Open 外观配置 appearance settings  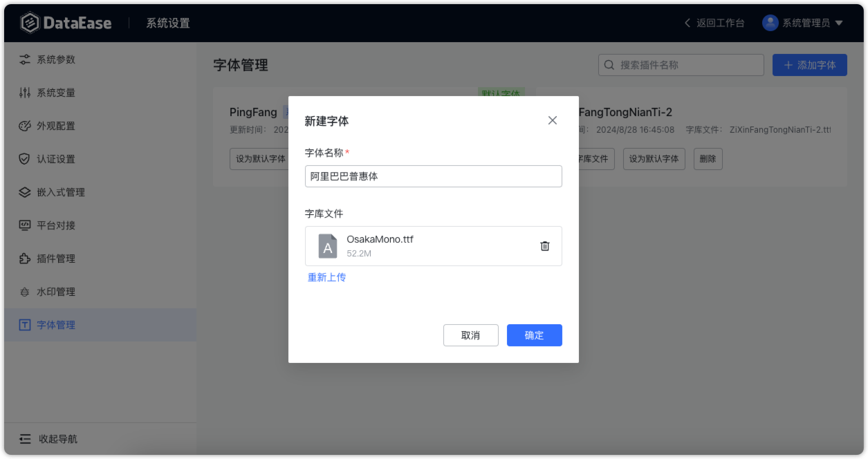(25, 125)
